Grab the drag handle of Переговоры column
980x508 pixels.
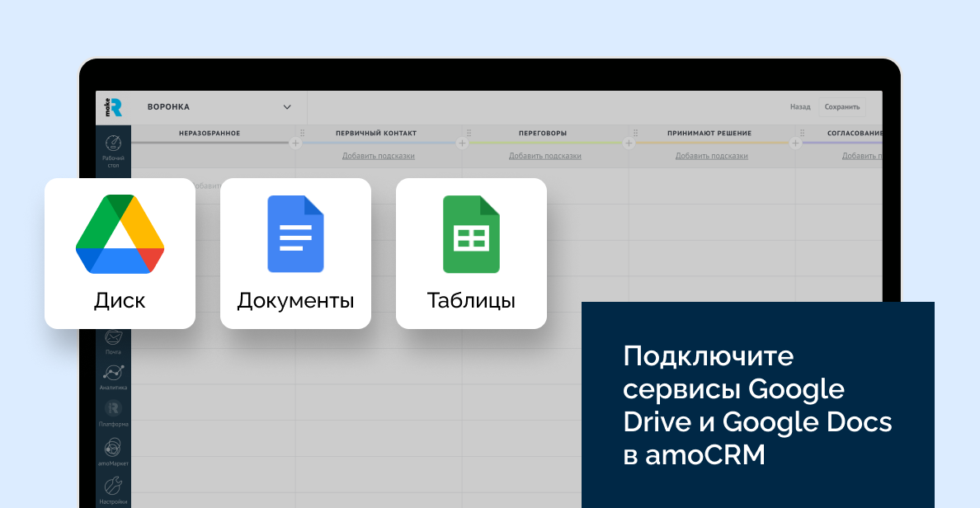(469, 133)
